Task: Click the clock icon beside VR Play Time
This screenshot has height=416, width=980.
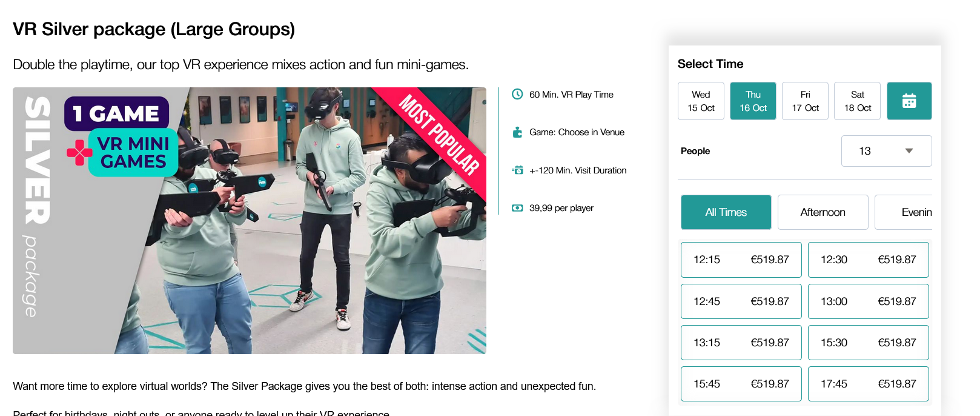Action: coord(517,94)
